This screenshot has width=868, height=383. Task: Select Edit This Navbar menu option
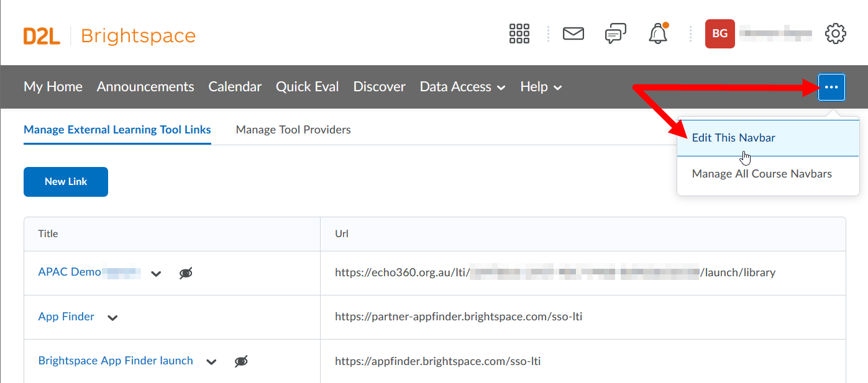[733, 138]
